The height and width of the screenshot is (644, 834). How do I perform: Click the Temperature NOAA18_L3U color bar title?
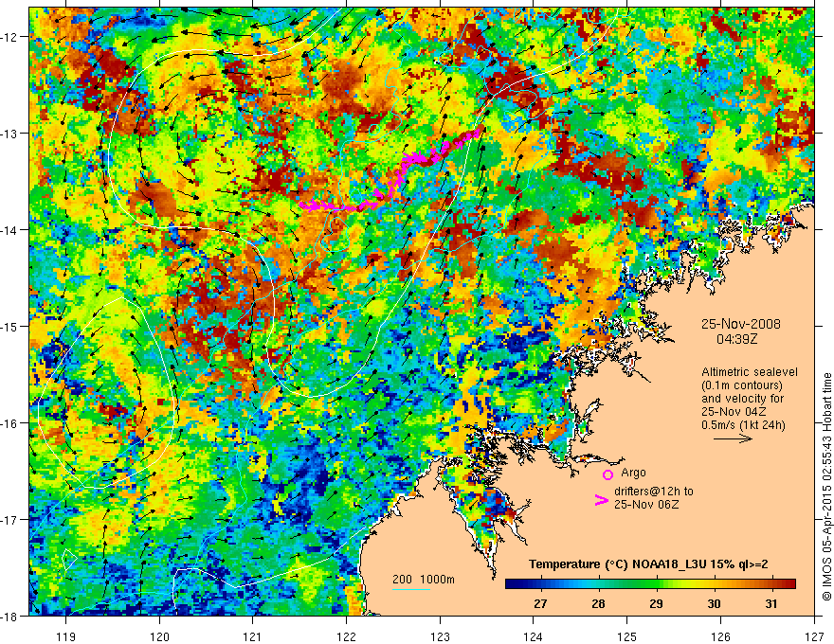[x=648, y=564]
